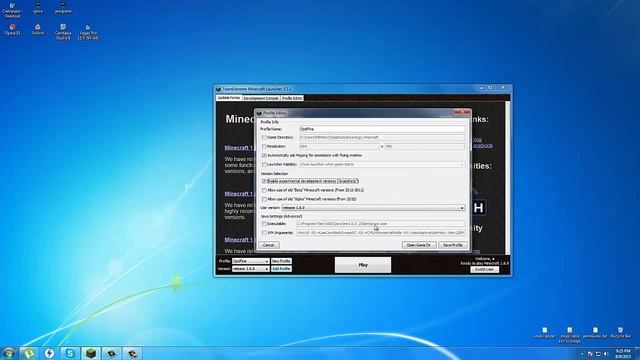This screenshot has height=360, width=640.
Task: Uncheck automatically ask Mojang for assistance checkbox
Action: pos(264,156)
